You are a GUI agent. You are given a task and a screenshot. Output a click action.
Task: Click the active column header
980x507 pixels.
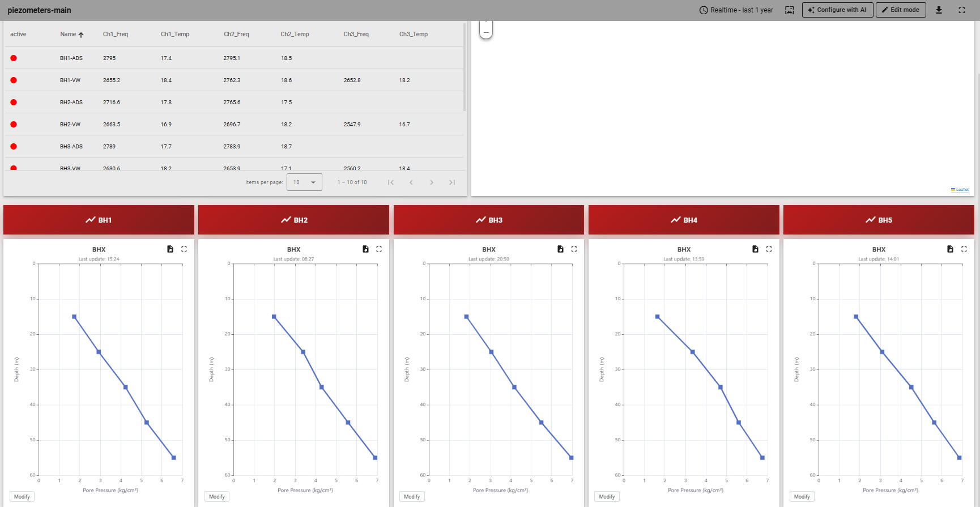[x=18, y=35]
